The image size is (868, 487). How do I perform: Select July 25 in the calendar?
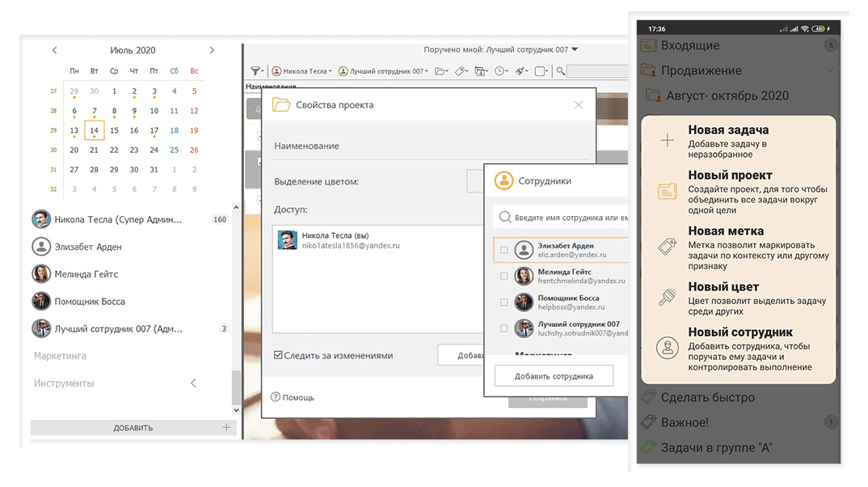175,150
